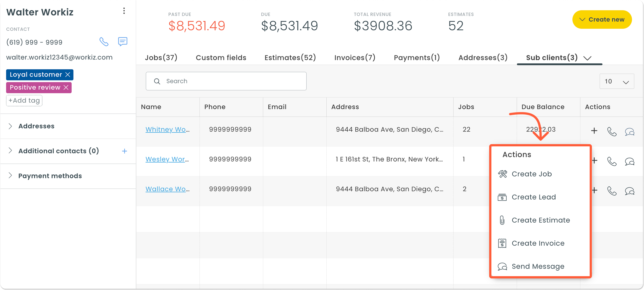Click the plus action icon in Whitney's row
644x290 pixels.
(x=594, y=131)
